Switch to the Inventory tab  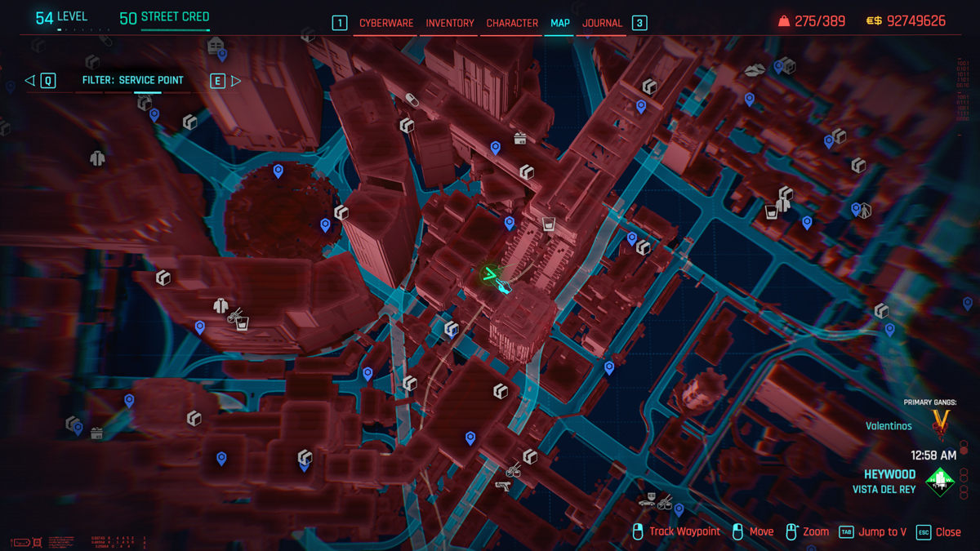450,23
